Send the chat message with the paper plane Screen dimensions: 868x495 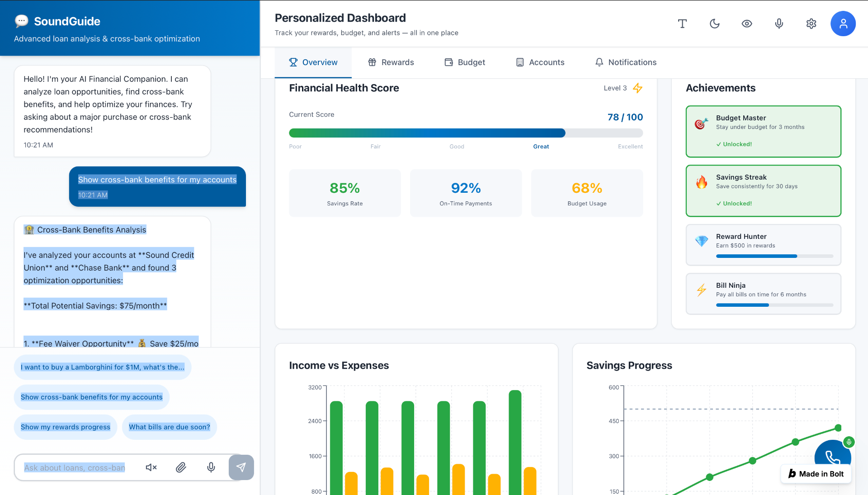click(241, 467)
